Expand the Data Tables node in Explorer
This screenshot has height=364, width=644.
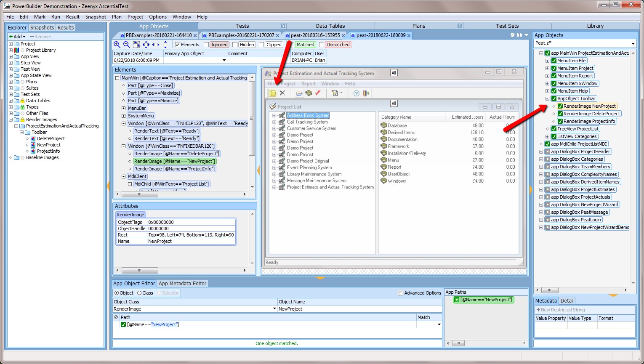pyautogui.click(x=11, y=101)
